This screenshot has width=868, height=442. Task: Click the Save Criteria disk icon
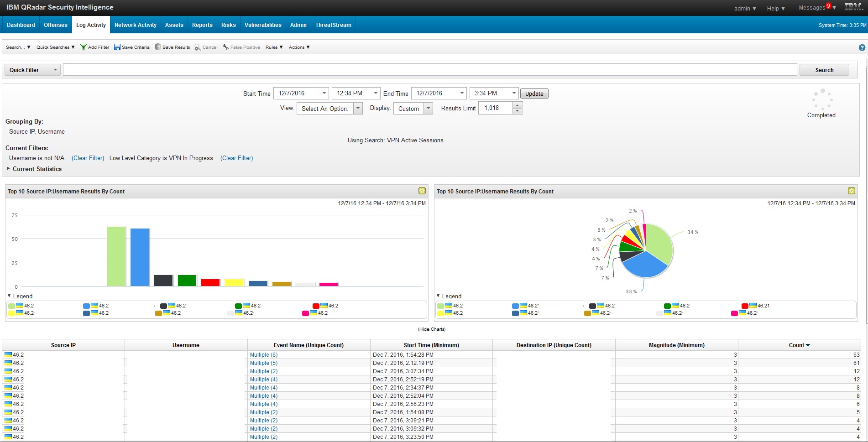[x=117, y=47]
